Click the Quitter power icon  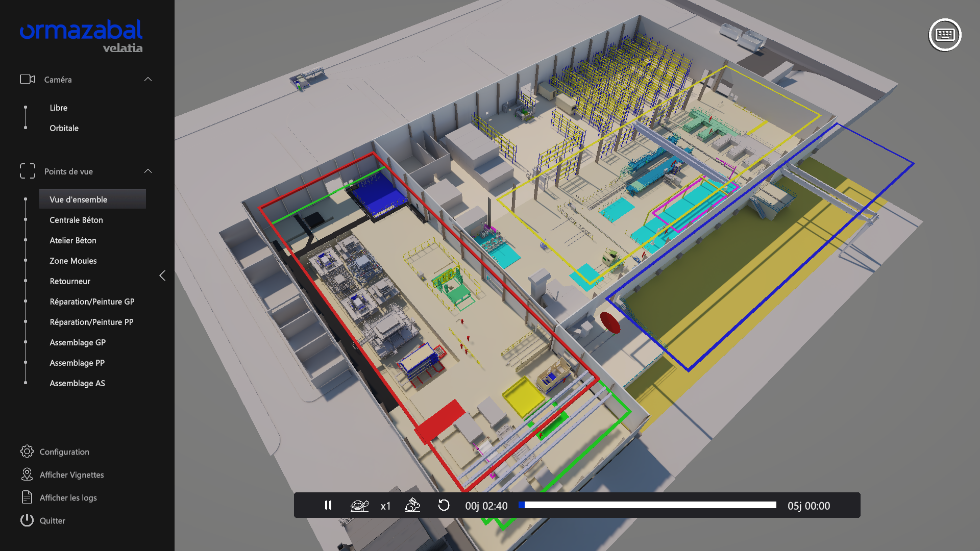click(27, 520)
